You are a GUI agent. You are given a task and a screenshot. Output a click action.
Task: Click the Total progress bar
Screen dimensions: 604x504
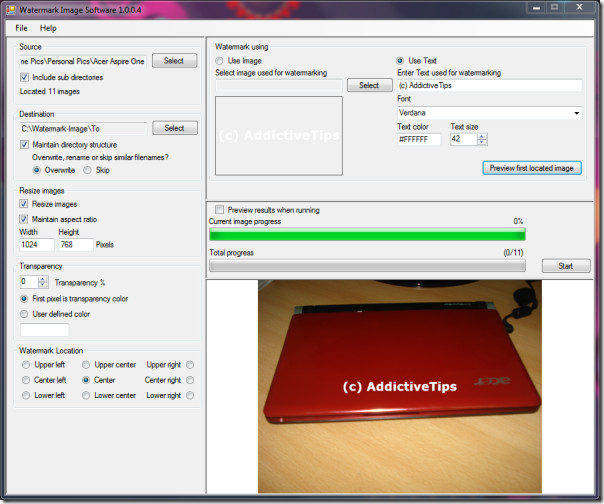367,265
